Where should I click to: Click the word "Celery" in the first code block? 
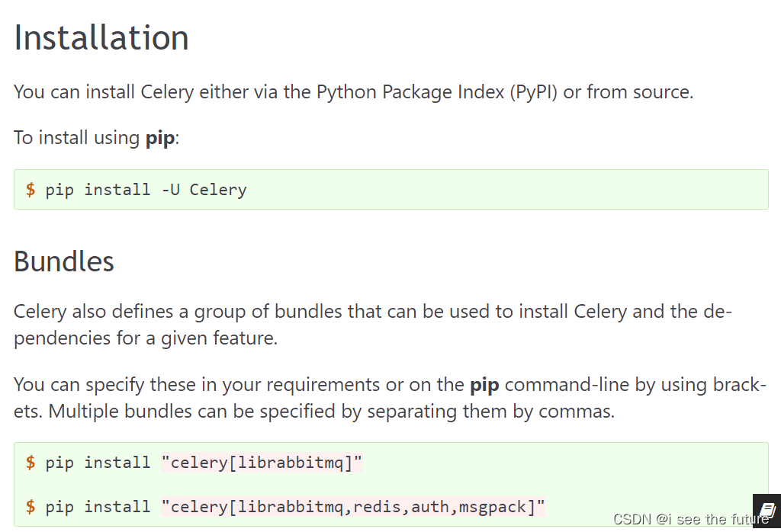pyautogui.click(x=218, y=190)
